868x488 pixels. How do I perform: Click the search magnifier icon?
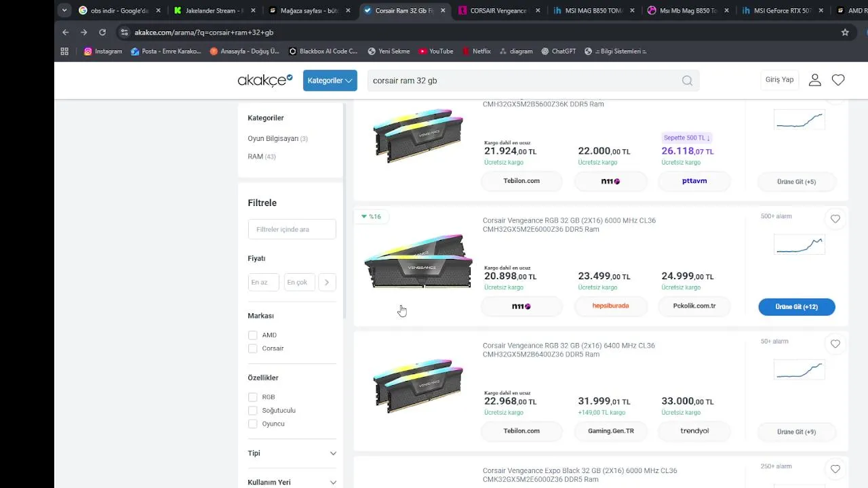(687, 81)
